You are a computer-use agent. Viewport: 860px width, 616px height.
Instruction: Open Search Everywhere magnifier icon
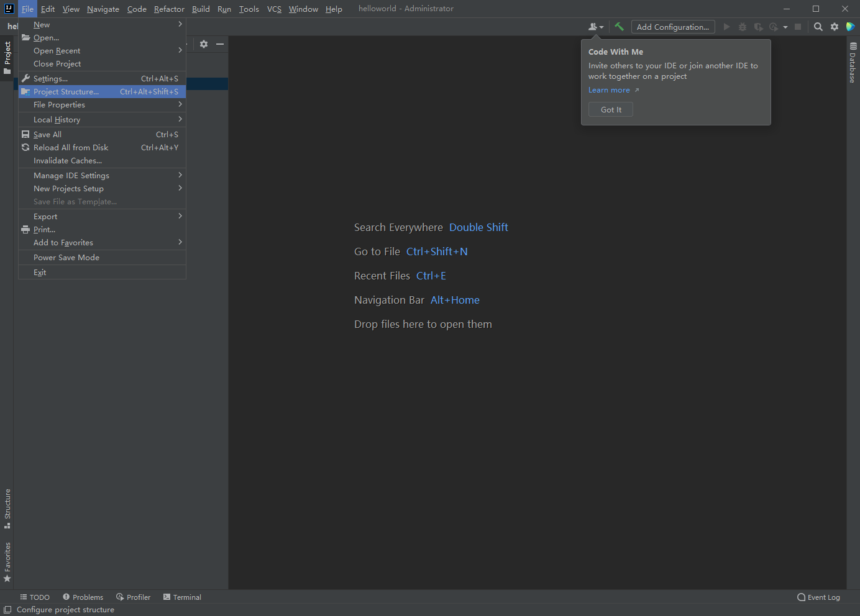818,27
